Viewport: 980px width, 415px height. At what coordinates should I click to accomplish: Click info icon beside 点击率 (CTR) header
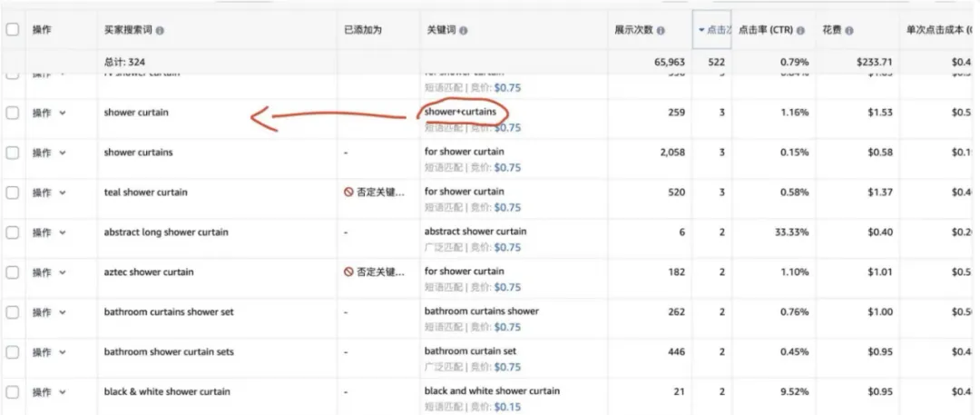click(800, 30)
